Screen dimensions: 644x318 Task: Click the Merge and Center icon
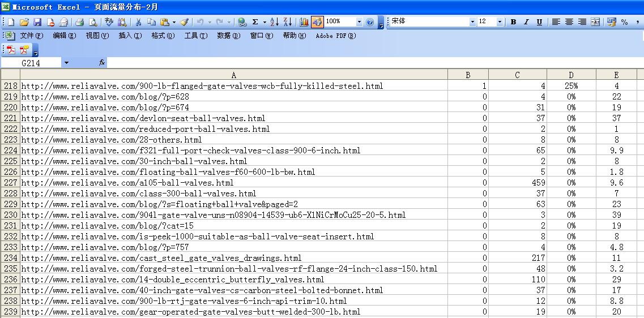point(595,22)
